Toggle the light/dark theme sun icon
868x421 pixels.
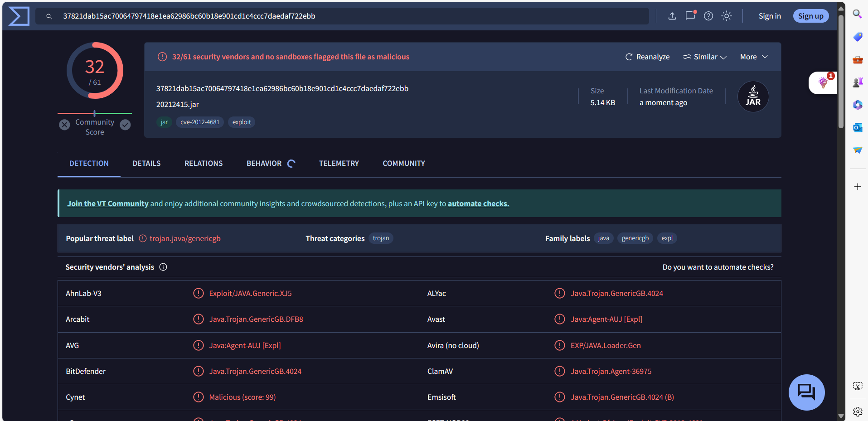point(727,16)
